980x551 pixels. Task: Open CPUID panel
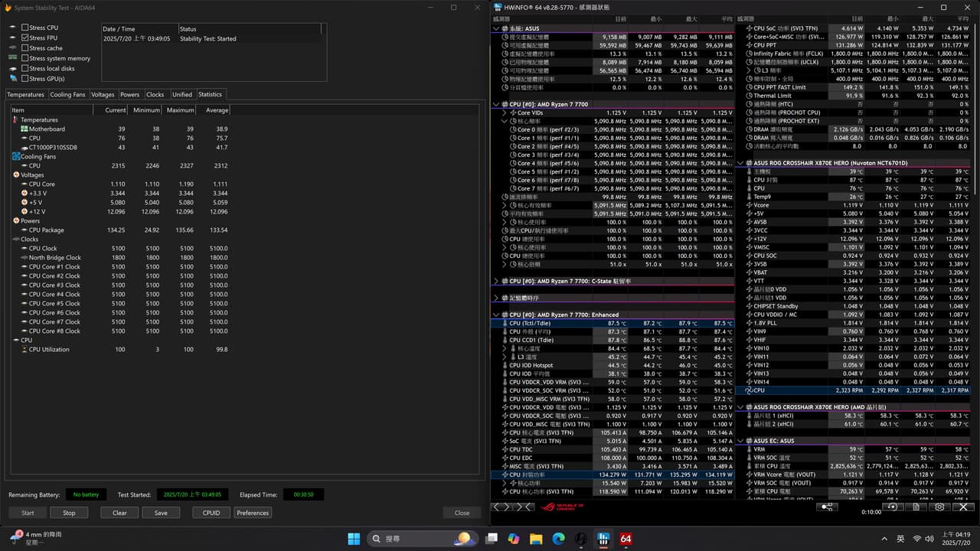coord(211,513)
